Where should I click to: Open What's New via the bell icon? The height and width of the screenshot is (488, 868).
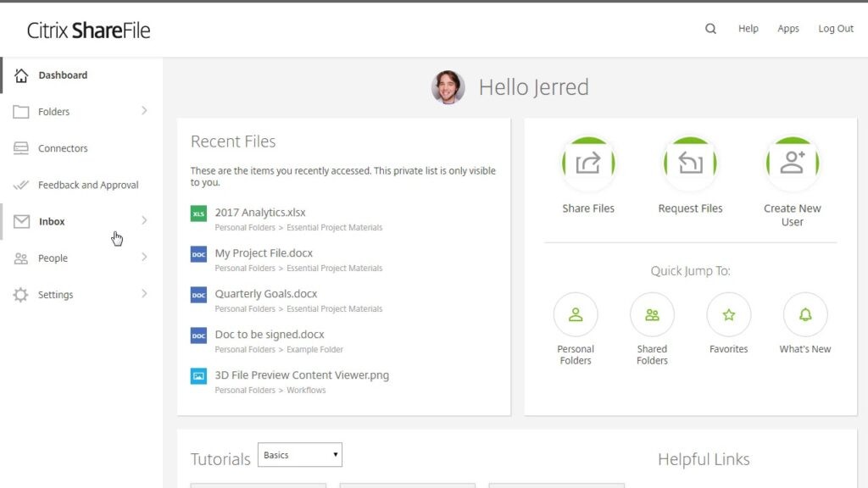coord(804,314)
